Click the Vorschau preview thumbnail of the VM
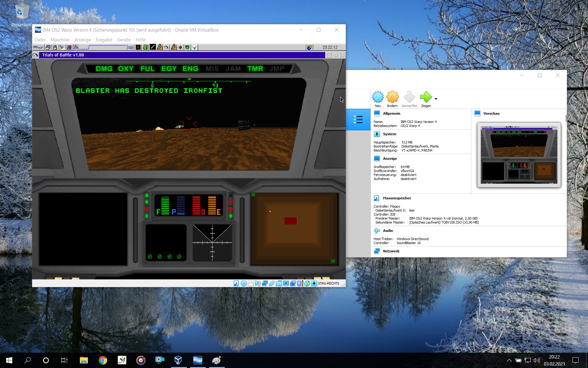588x368 pixels. tap(519, 155)
